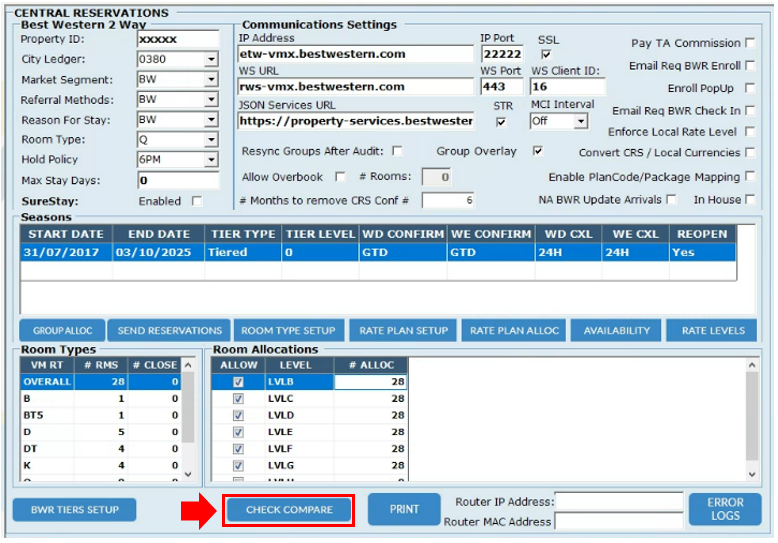Toggle the STR checkbox
The width and height of the screenshot is (778, 543).
coord(501,122)
